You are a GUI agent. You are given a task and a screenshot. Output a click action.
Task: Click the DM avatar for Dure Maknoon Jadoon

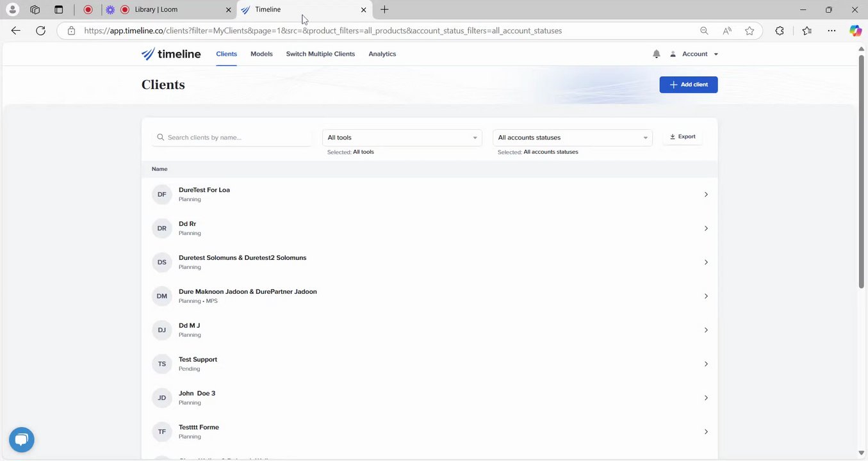(x=162, y=296)
